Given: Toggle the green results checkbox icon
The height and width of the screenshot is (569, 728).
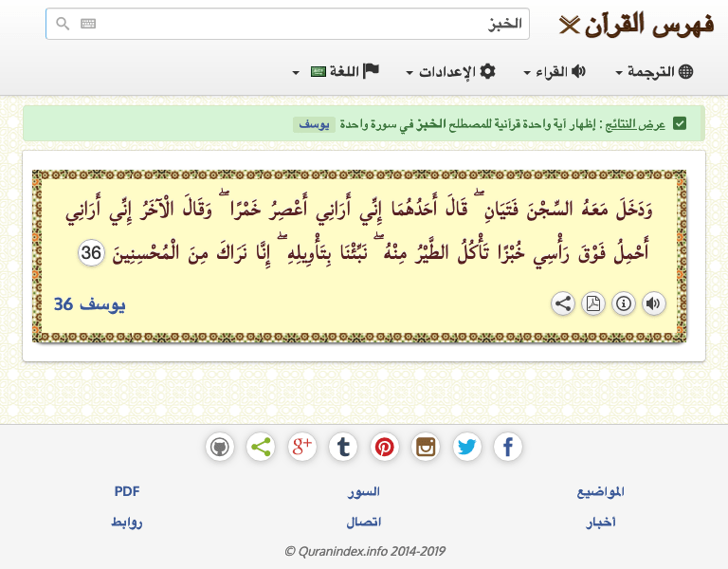Looking at the screenshot, I should (680, 124).
